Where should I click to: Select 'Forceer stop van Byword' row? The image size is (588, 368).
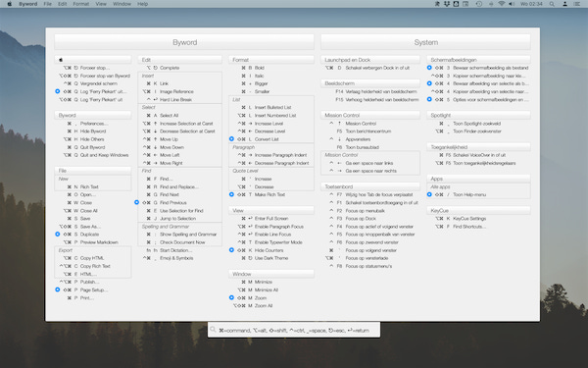93,76
